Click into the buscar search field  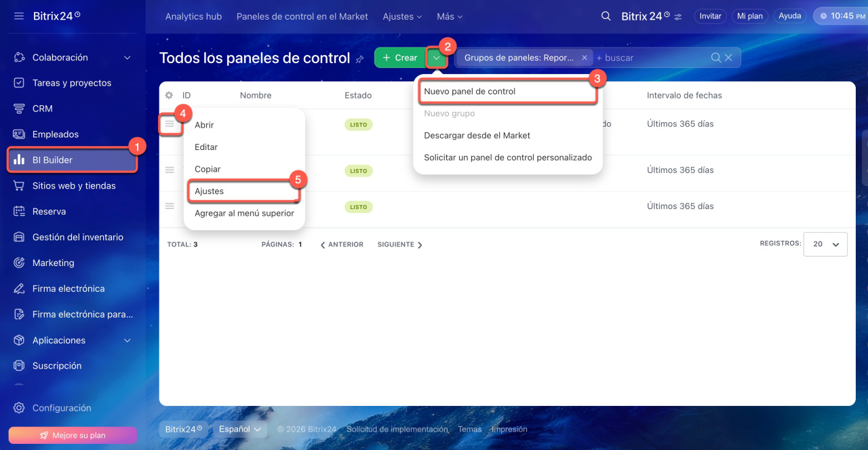[x=651, y=58]
